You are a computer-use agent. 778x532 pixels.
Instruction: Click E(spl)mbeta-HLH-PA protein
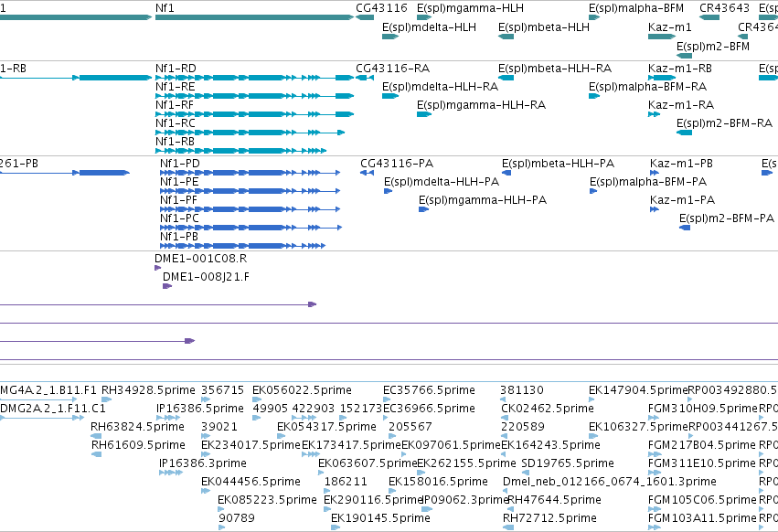506,173
